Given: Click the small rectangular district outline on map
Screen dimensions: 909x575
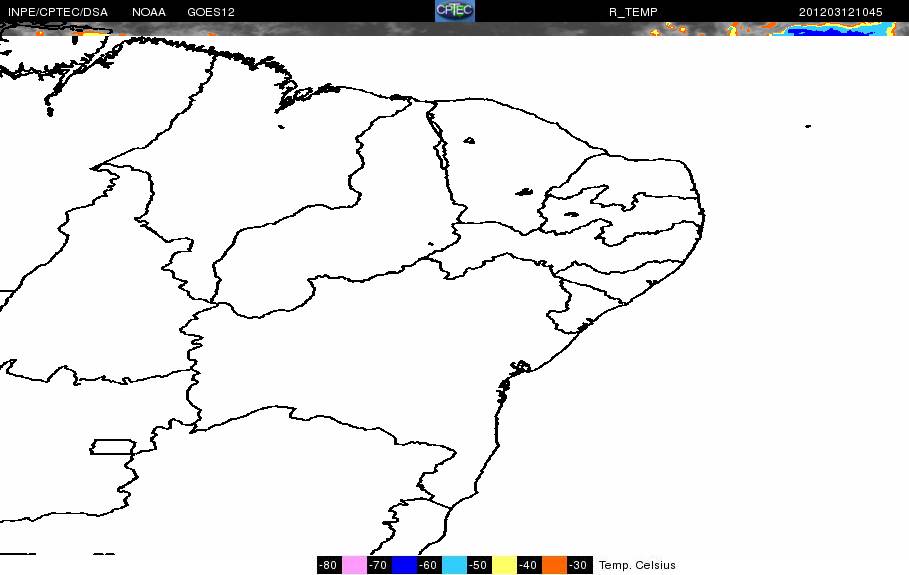Looking at the screenshot, I should [113, 447].
